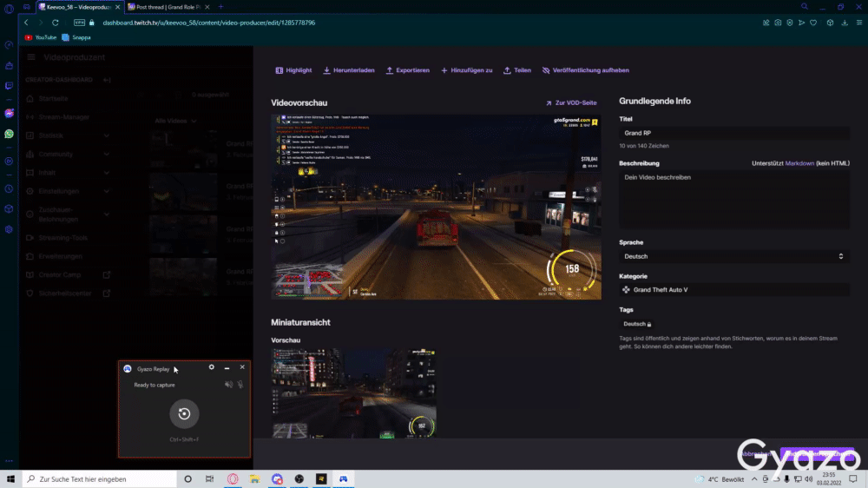Image resolution: width=868 pixels, height=488 pixels.
Task: Click Hinzufügen zu to add to collection
Action: (x=467, y=70)
